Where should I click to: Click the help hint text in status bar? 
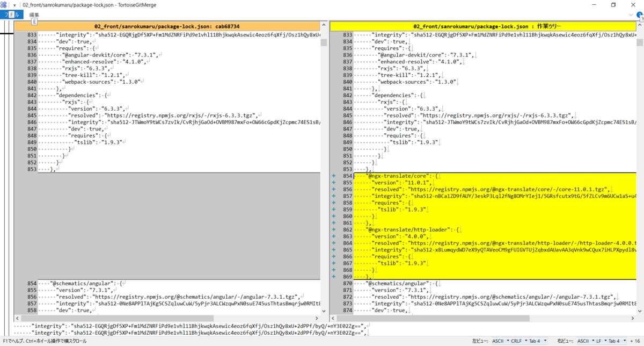[44, 341]
